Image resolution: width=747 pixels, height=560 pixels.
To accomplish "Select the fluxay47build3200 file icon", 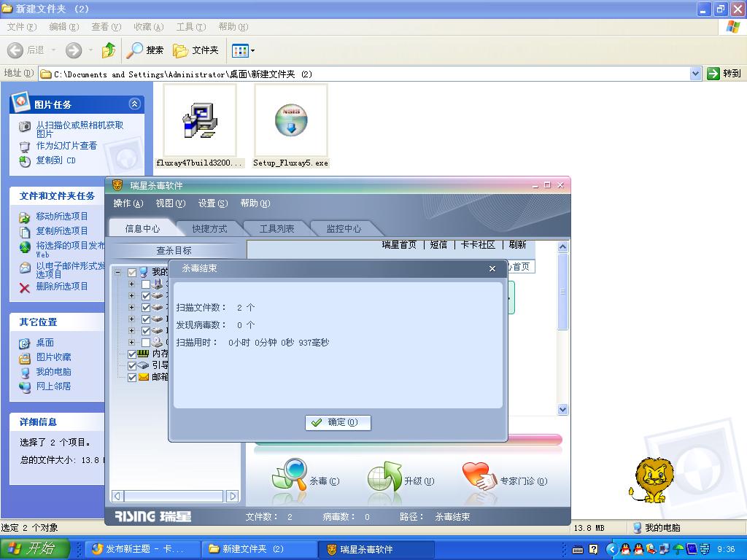I will tap(200, 120).
